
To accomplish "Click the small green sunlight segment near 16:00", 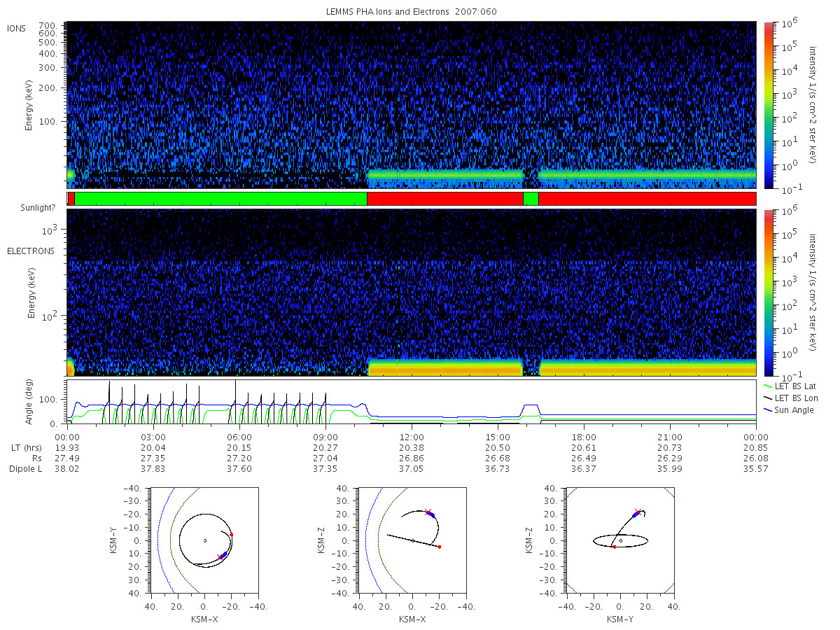I will pyautogui.click(x=531, y=199).
